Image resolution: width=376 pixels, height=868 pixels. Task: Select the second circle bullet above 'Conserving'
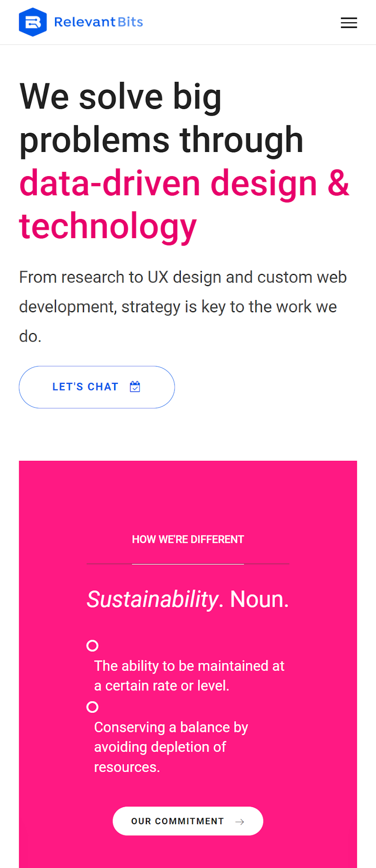tap(92, 707)
